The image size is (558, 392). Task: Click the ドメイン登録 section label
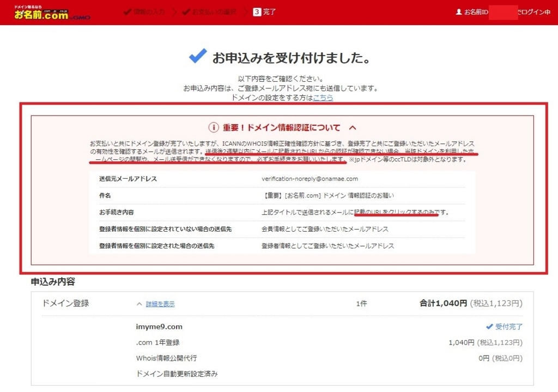[65, 303]
